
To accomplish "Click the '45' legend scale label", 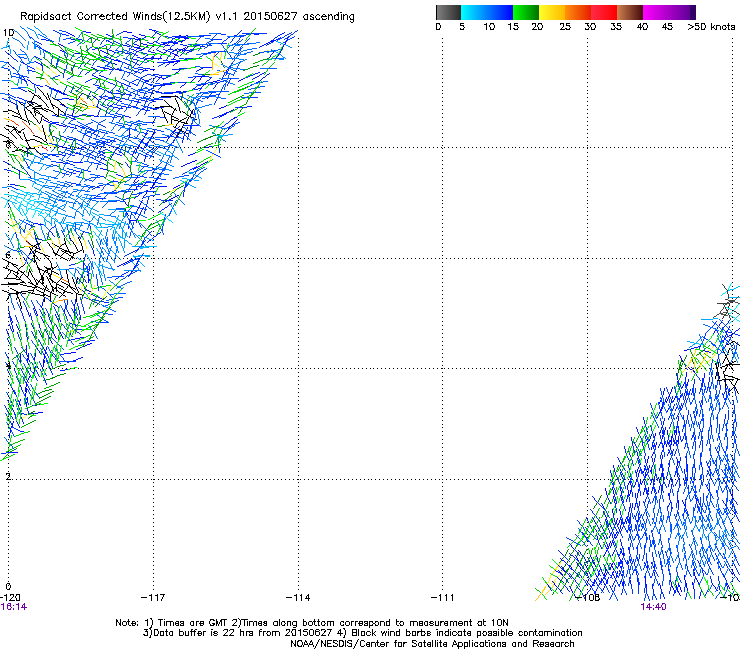I will point(667,27).
